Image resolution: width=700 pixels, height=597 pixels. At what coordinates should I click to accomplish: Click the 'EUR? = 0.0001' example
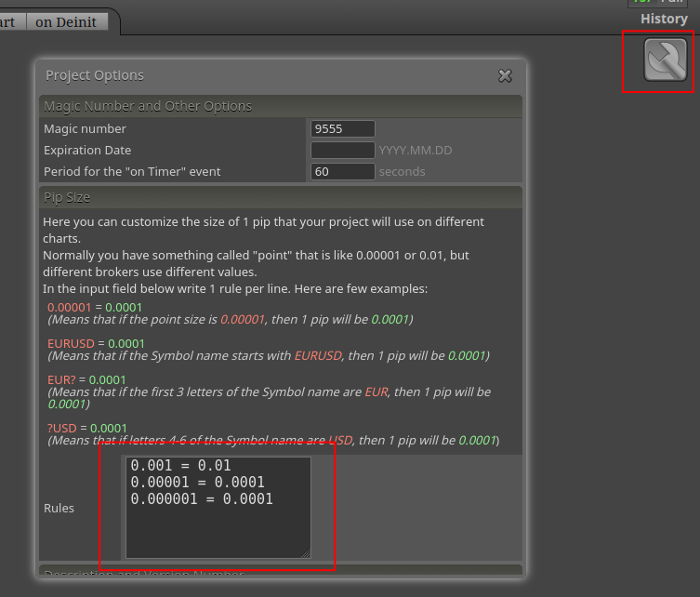[x=86, y=379]
